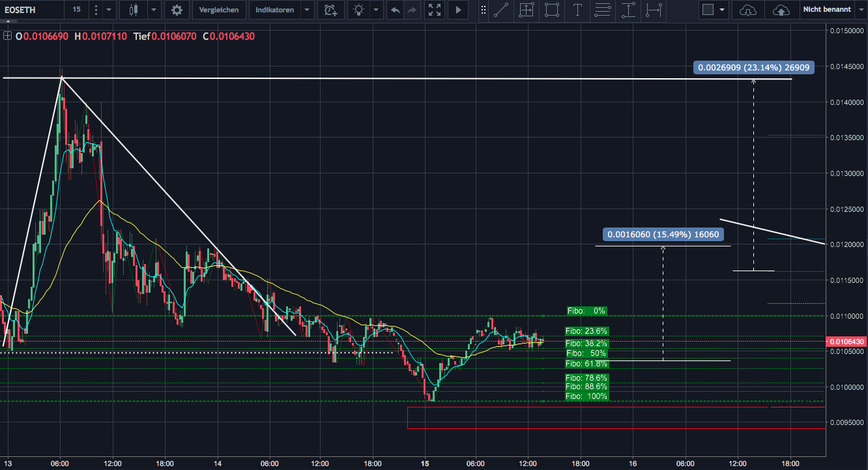
Task: Click the Fibo: 38.2% level label
Action: (586, 344)
